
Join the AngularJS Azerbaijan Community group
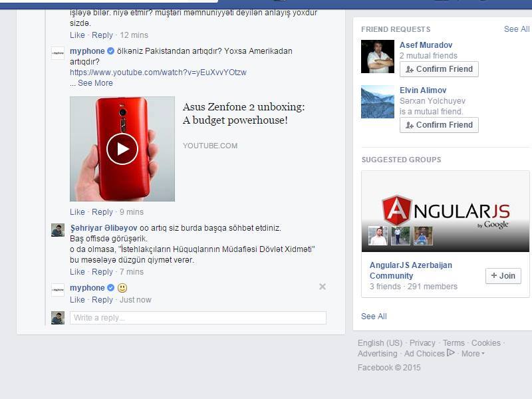pos(503,276)
